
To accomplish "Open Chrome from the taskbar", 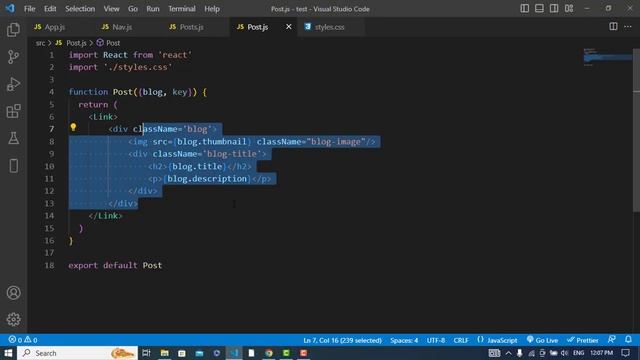I will 269,353.
